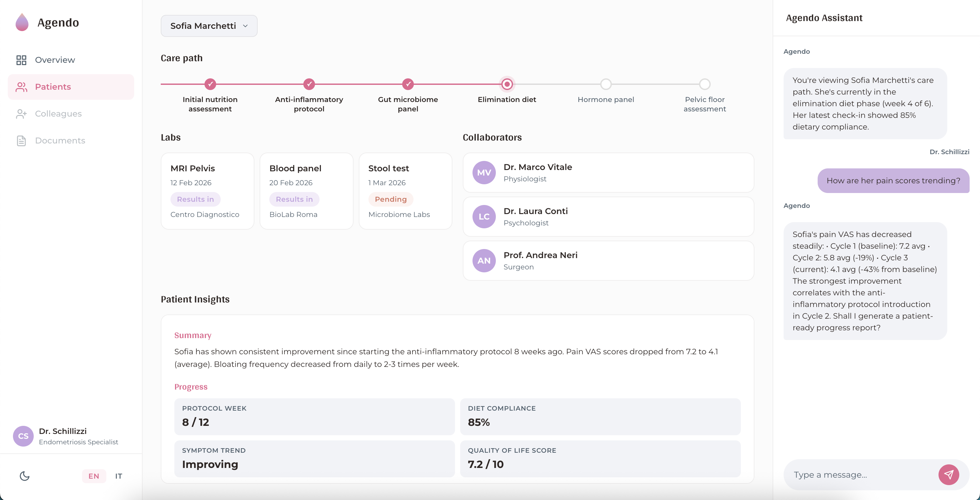980x500 pixels.
Task: Open the Blood panel lab card
Action: [x=306, y=191]
